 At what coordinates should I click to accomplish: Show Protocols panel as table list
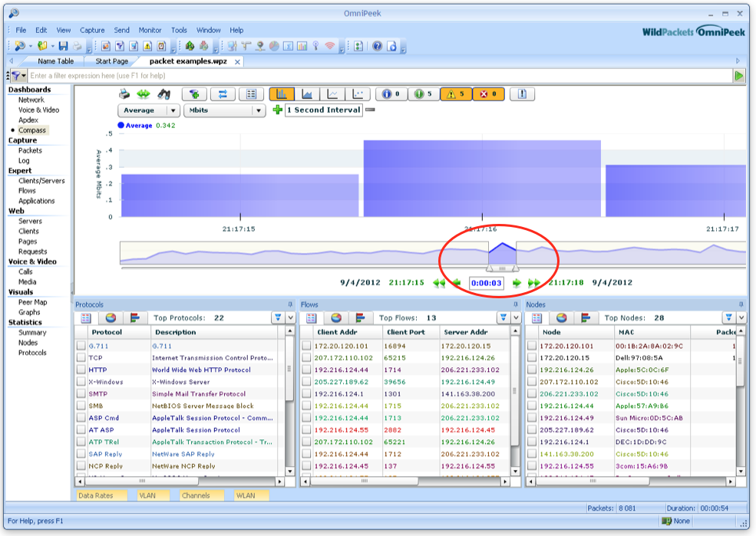(86, 318)
